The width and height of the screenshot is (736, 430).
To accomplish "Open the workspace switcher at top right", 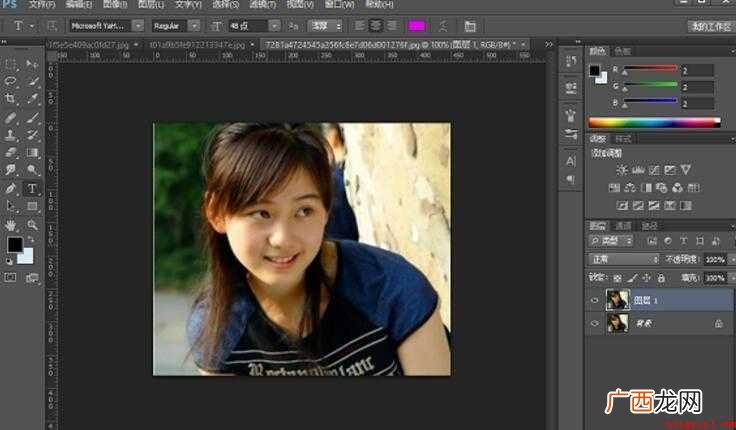I will point(712,26).
